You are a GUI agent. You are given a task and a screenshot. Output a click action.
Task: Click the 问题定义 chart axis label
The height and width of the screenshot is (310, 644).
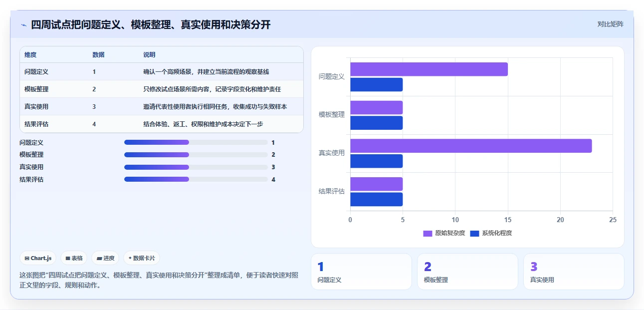332,76
